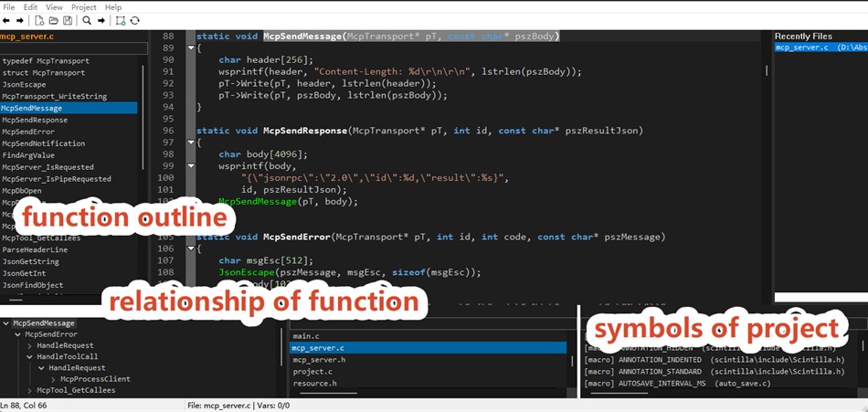Collapse code fold at line 89
This screenshot has height=412, width=868.
pos(191,48)
